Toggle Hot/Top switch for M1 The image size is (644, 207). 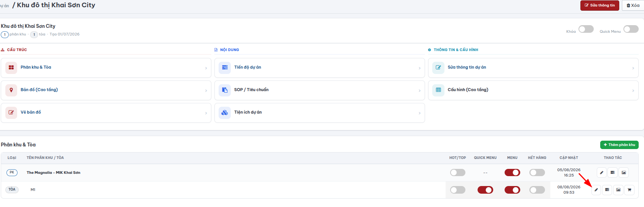tap(458, 190)
